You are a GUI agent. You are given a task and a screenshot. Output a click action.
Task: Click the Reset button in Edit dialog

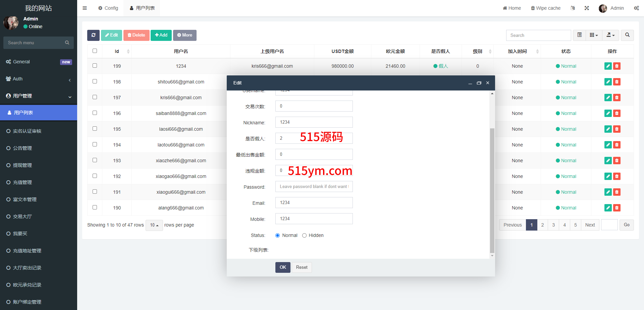tap(302, 267)
